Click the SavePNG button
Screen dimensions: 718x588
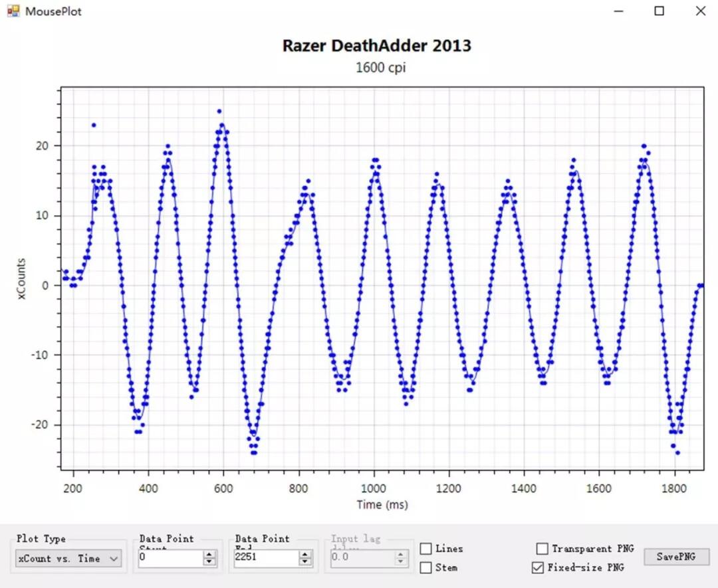tap(676, 556)
